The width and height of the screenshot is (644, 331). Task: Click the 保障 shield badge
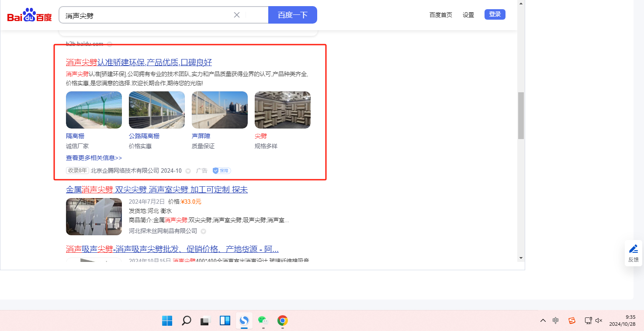(x=222, y=171)
